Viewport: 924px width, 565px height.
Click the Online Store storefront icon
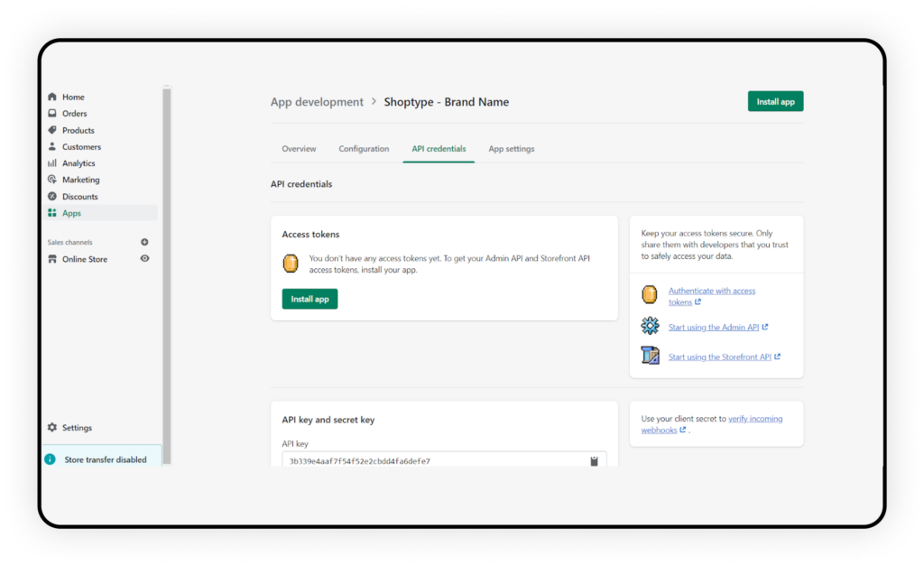pos(52,259)
